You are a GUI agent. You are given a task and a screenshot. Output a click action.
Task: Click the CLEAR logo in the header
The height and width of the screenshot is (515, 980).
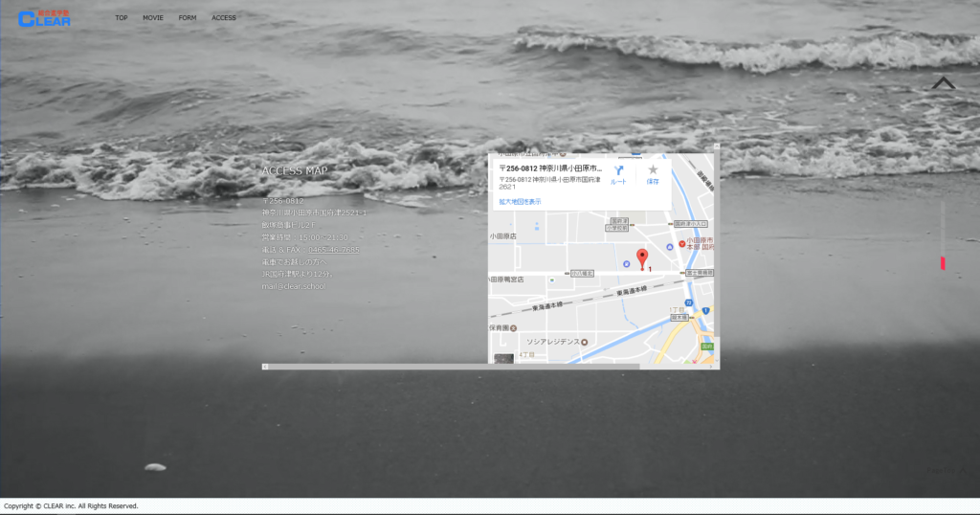44,18
